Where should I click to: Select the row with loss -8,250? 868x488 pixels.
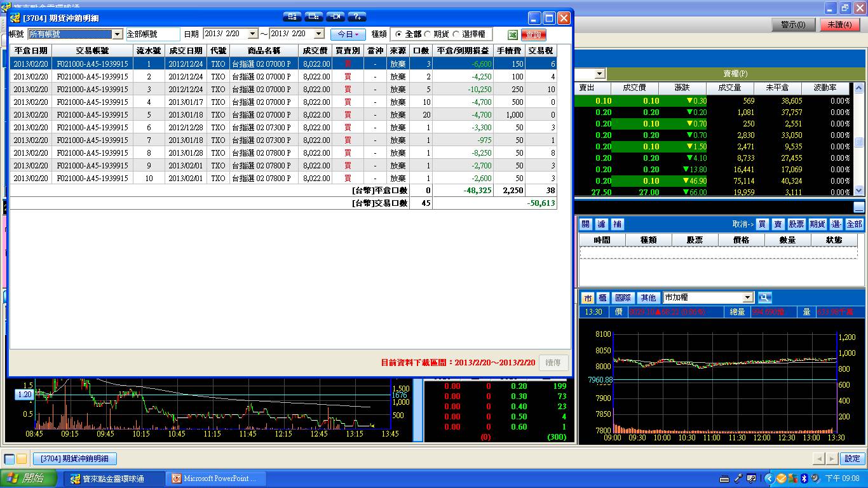(283, 153)
